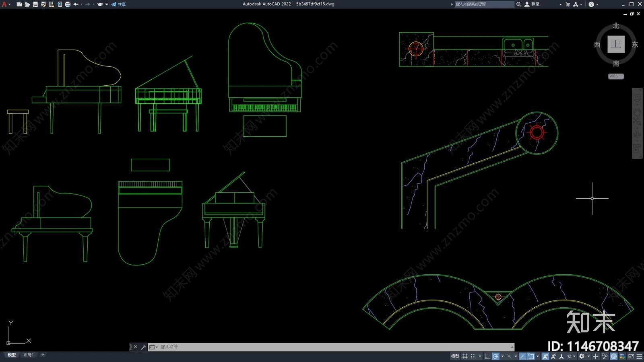Click the 共享 share button

coord(119,4)
